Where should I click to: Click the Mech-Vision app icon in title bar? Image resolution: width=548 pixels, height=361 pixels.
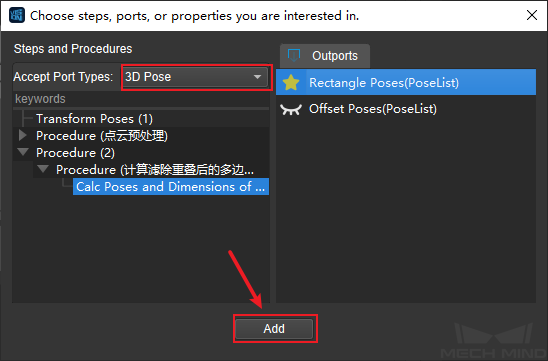pos(16,15)
